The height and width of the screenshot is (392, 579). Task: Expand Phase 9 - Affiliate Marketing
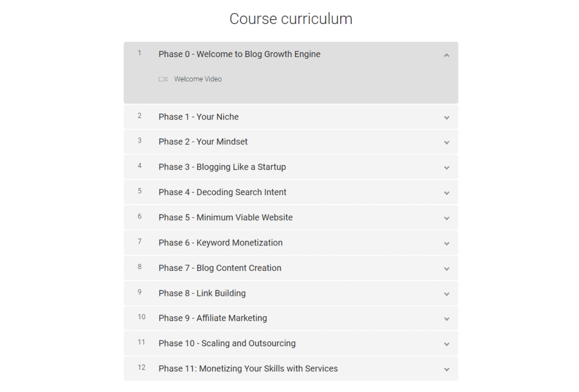pos(447,318)
